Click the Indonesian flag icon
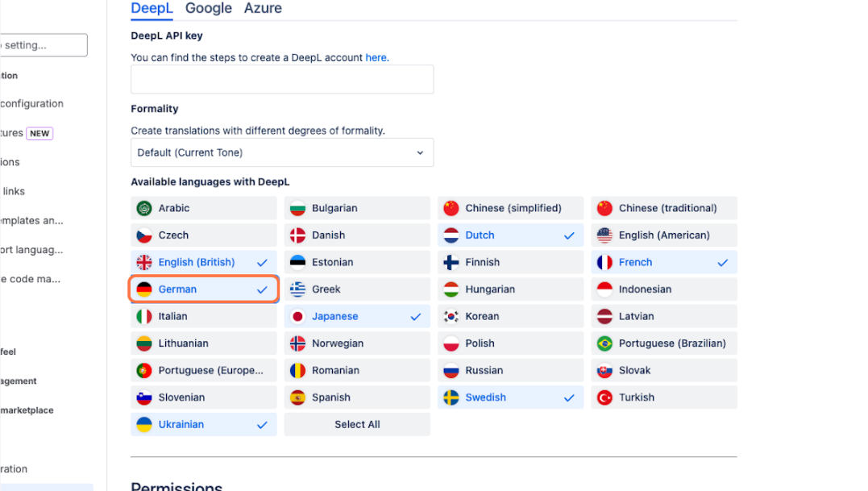 [604, 289]
